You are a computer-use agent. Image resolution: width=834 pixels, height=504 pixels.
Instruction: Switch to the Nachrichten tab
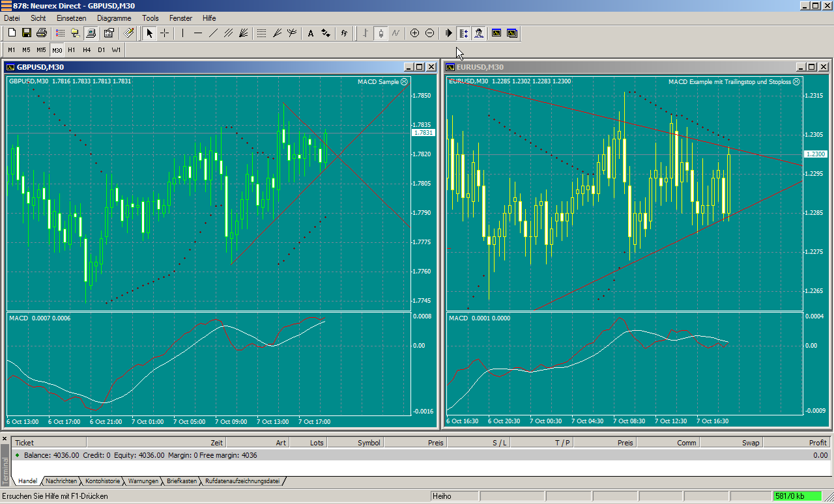click(61, 481)
